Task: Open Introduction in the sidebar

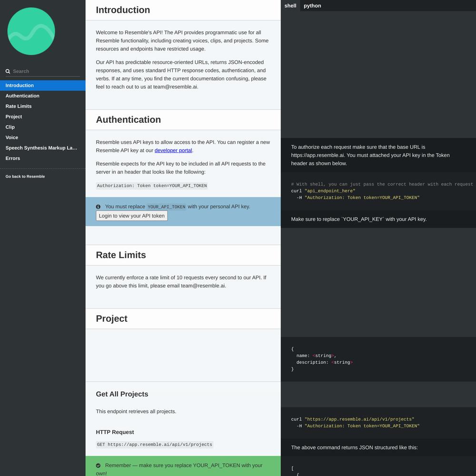Action: (43, 86)
